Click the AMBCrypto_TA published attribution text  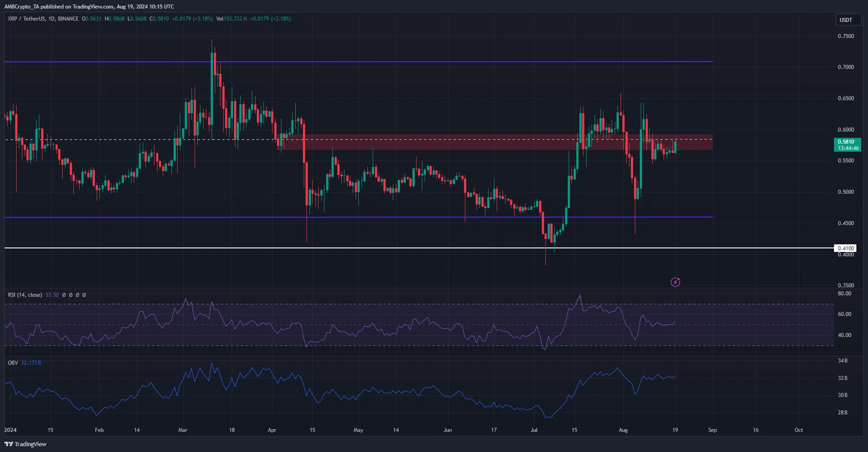[x=89, y=7]
